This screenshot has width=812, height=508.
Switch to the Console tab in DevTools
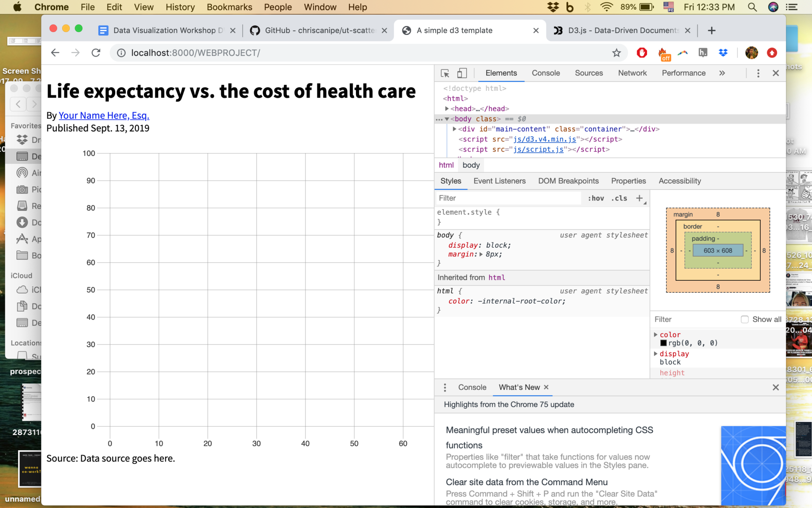point(546,73)
